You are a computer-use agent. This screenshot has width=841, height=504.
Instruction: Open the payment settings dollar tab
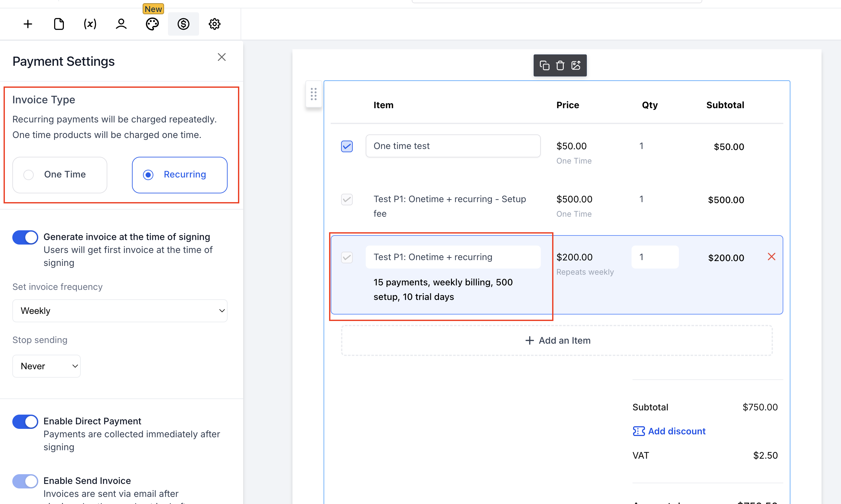pos(183,24)
